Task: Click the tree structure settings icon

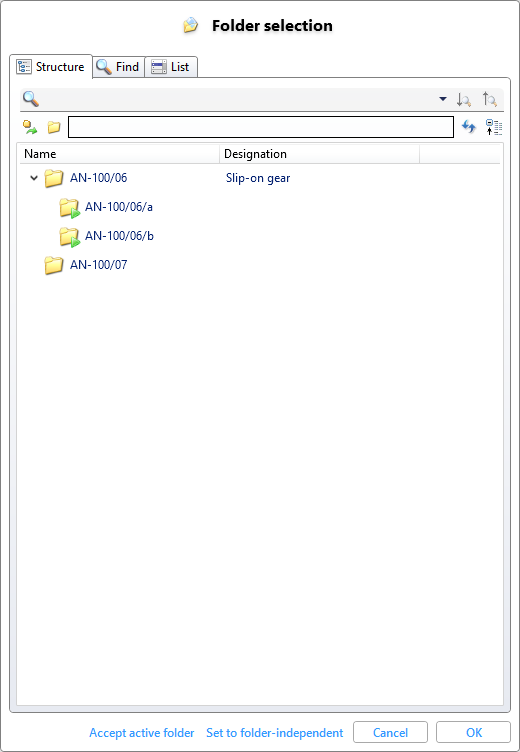Action: pos(494,127)
